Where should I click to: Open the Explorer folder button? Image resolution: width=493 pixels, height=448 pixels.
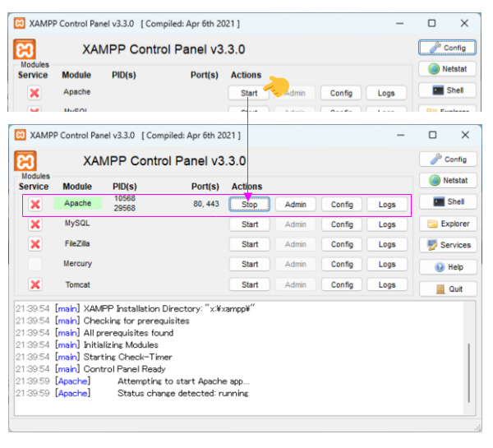[448, 224]
